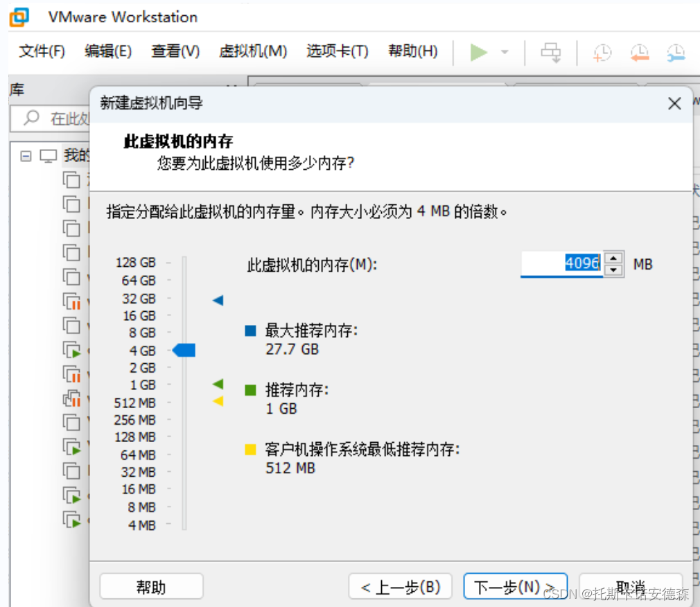
Task: Click the green power-on play button
Action: point(478,52)
